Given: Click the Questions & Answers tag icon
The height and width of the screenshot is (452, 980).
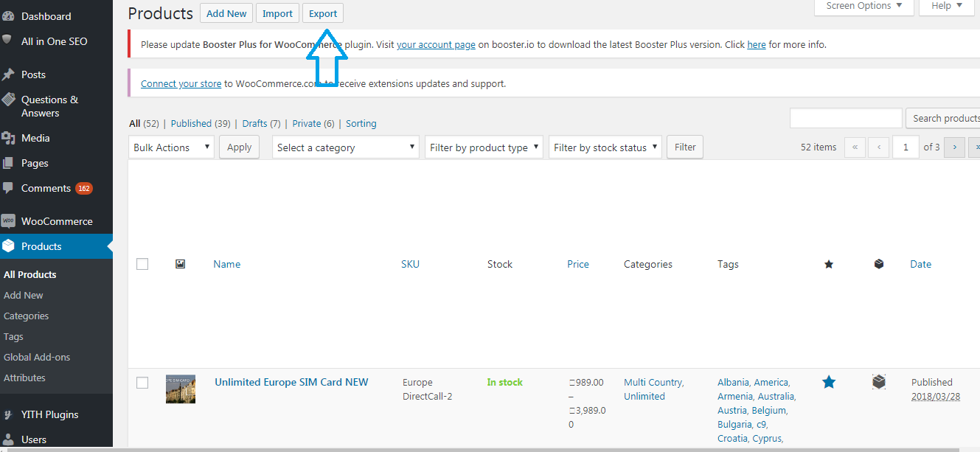Looking at the screenshot, I should pyautogui.click(x=8, y=100).
